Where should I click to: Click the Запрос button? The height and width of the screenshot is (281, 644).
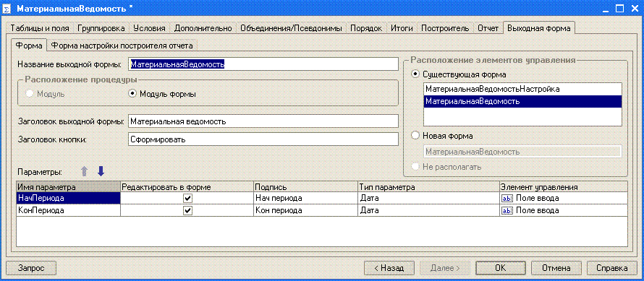click(x=31, y=268)
